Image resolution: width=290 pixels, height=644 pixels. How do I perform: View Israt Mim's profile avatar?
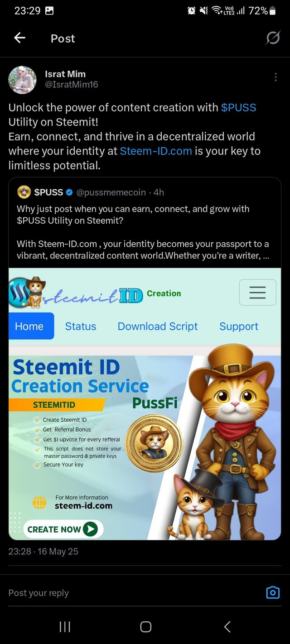pos(22,80)
